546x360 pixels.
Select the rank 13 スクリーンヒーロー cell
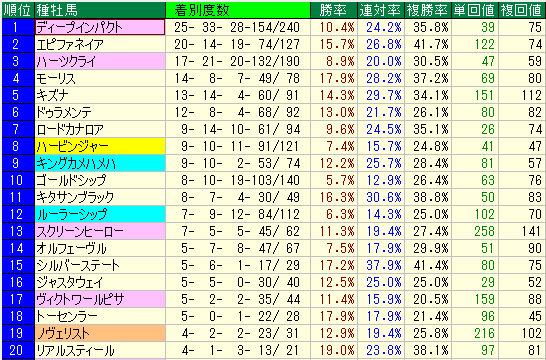point(100,232)
